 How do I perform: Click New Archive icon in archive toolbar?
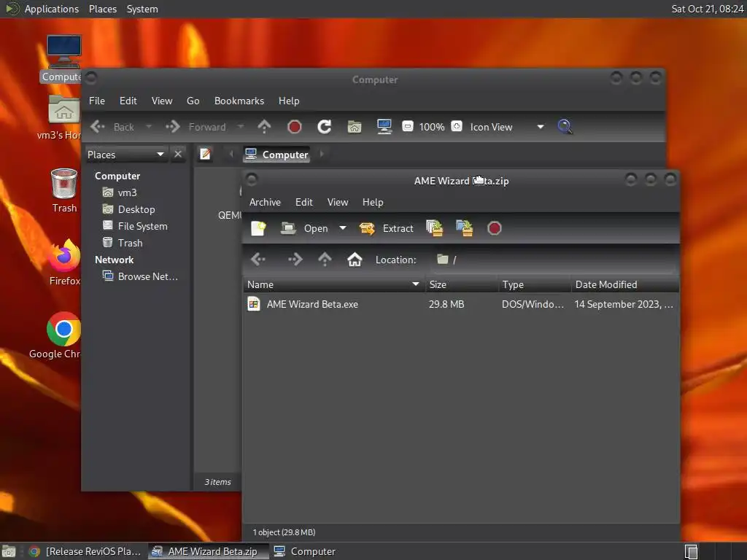coord(258,228)
